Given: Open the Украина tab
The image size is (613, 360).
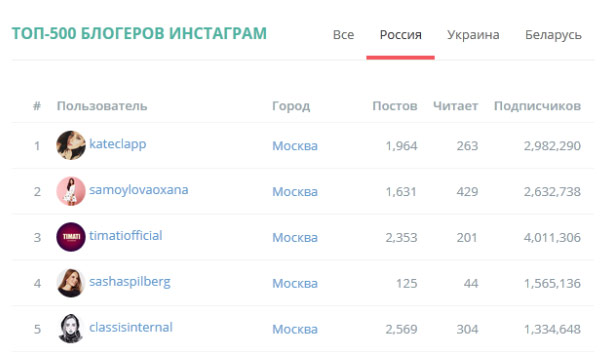Looking at the screenshot, I should 473,35.
